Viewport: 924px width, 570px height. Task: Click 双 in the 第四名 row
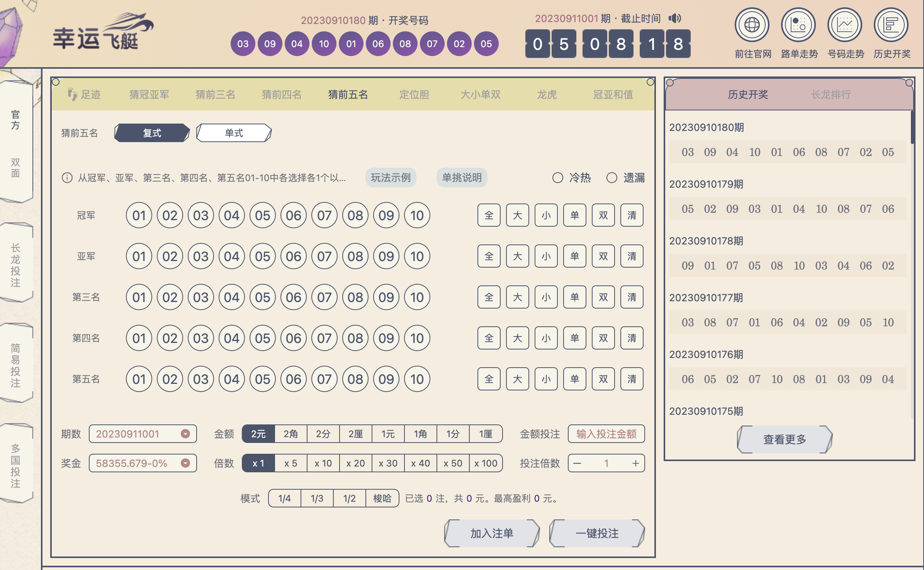(603, 338)
